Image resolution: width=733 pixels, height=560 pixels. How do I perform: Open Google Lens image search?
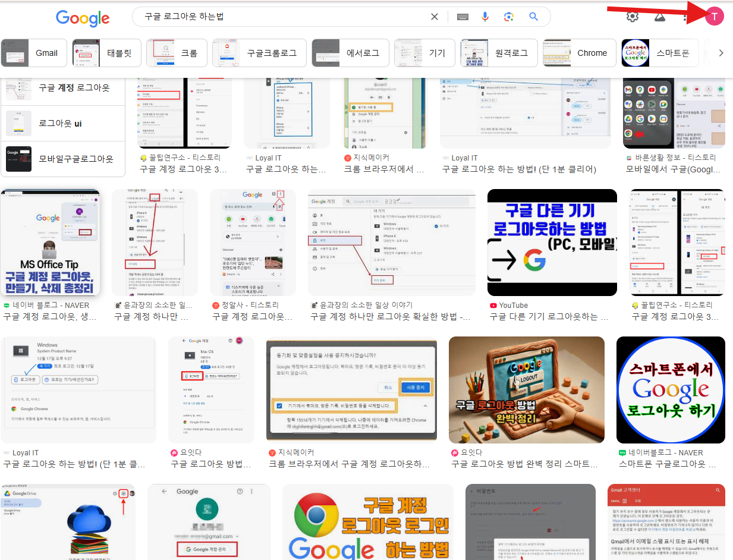click(508, 17)
